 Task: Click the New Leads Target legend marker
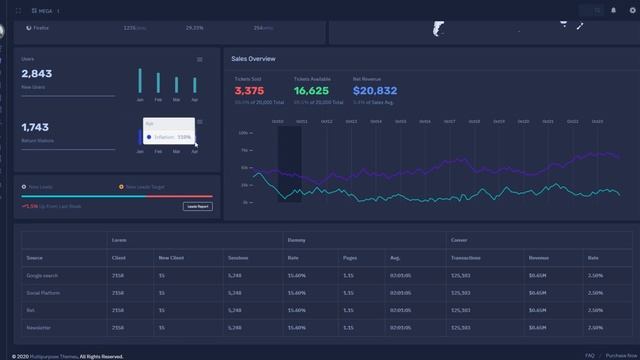tap(121, 187)
